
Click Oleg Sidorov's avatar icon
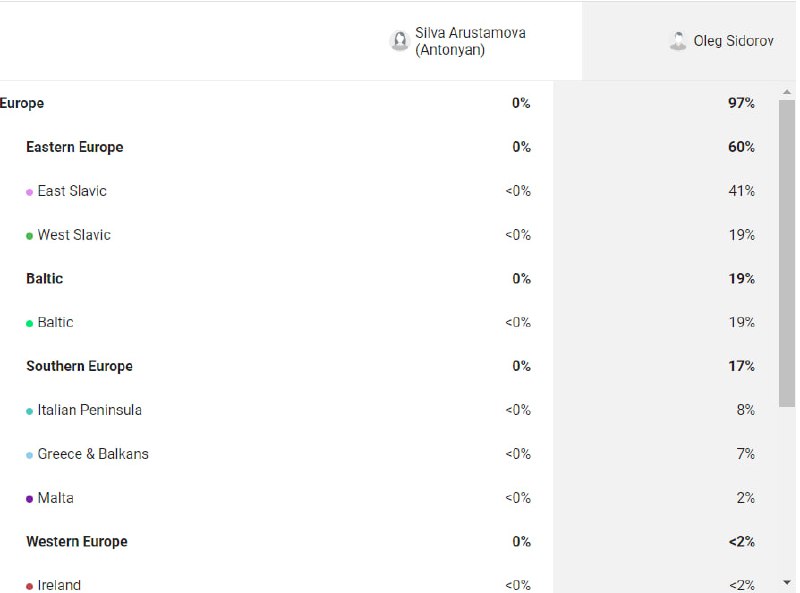(x=678, y=41)
